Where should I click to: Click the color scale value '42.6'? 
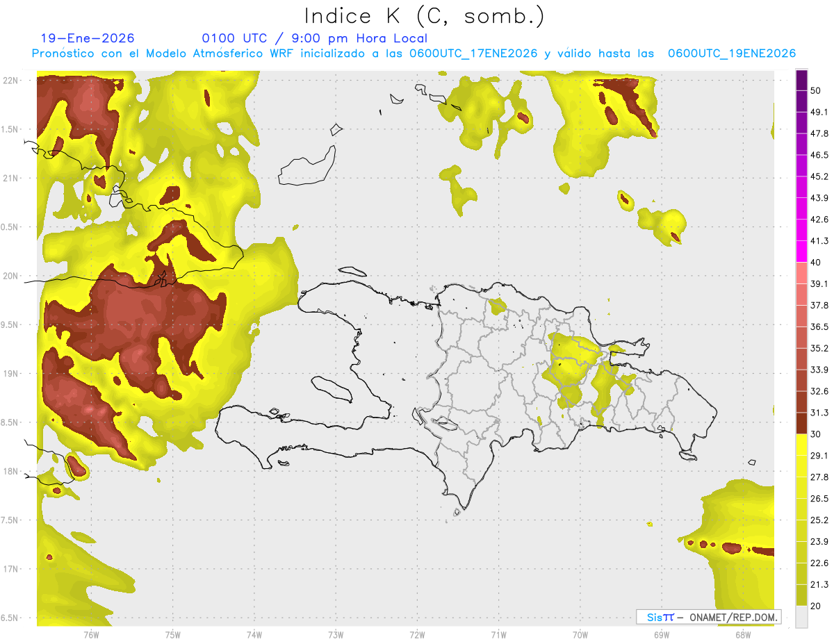pos(819,220)
